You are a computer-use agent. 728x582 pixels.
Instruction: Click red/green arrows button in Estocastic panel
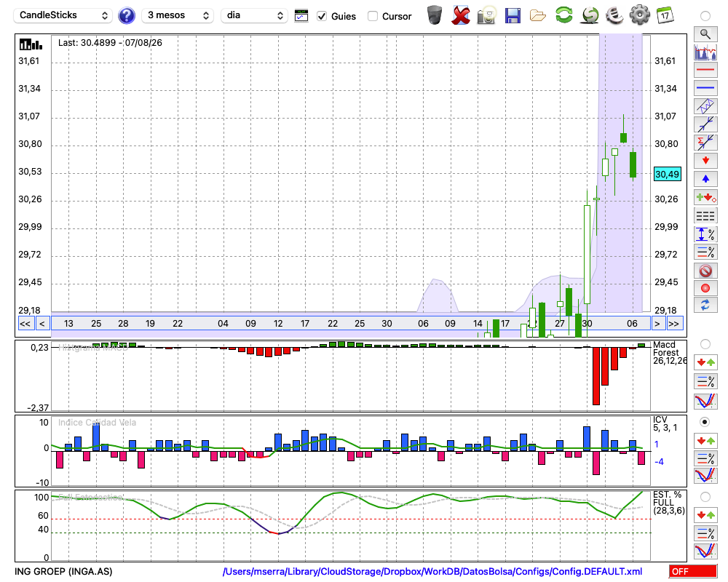pyautogui.click(x=705, y=515)
